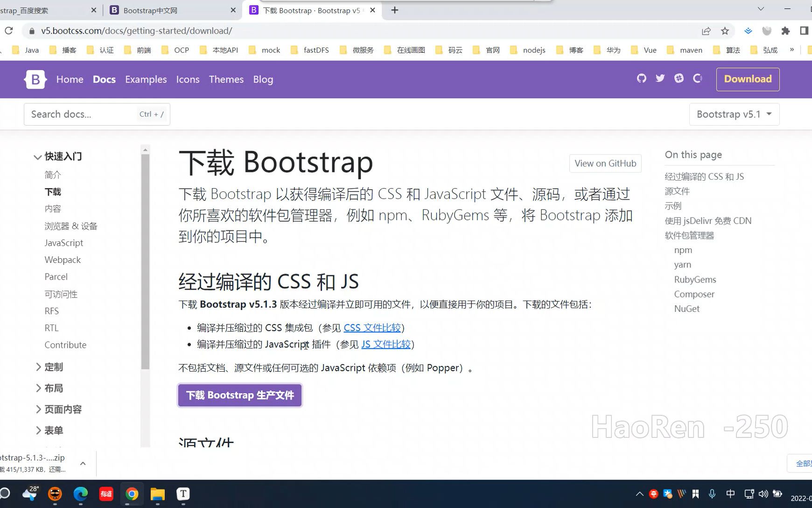812x508 pixels.
Task: Open Webpack in the sidebar
Action: click(63, 260)
